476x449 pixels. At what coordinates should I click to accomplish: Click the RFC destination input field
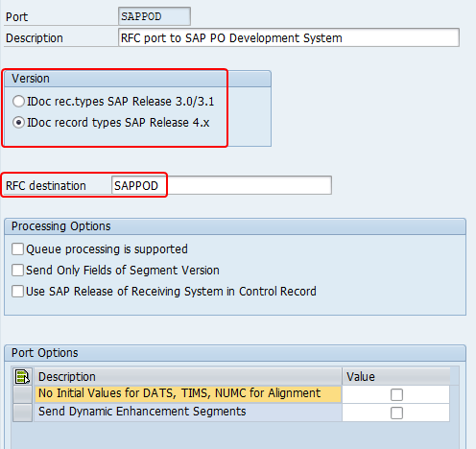click(x=222, y=185)
